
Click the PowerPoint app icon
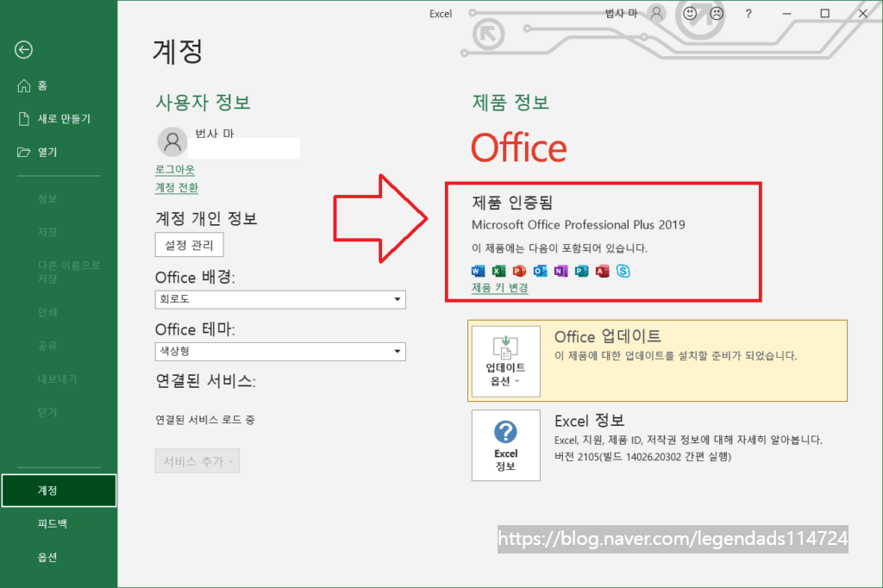pos(519,272)
